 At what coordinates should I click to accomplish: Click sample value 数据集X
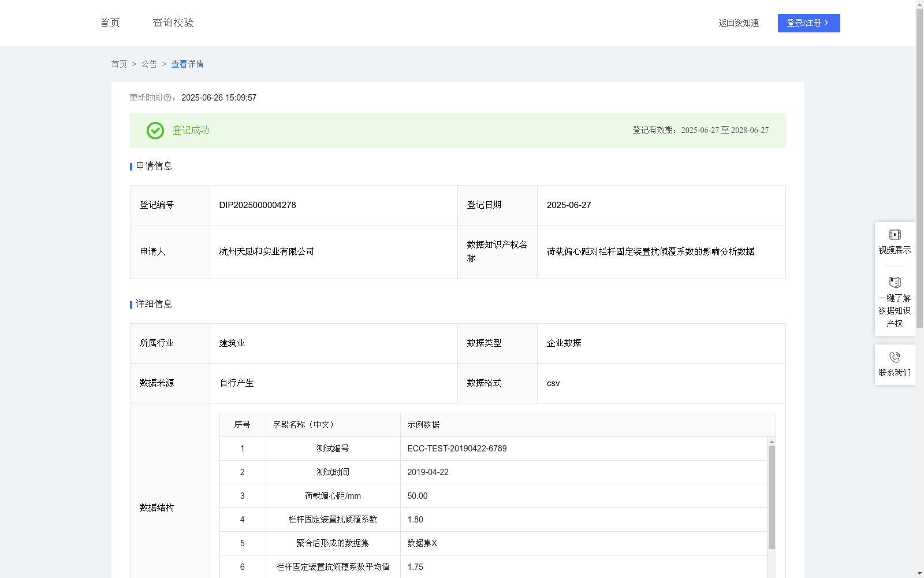[x=422, y=543]
